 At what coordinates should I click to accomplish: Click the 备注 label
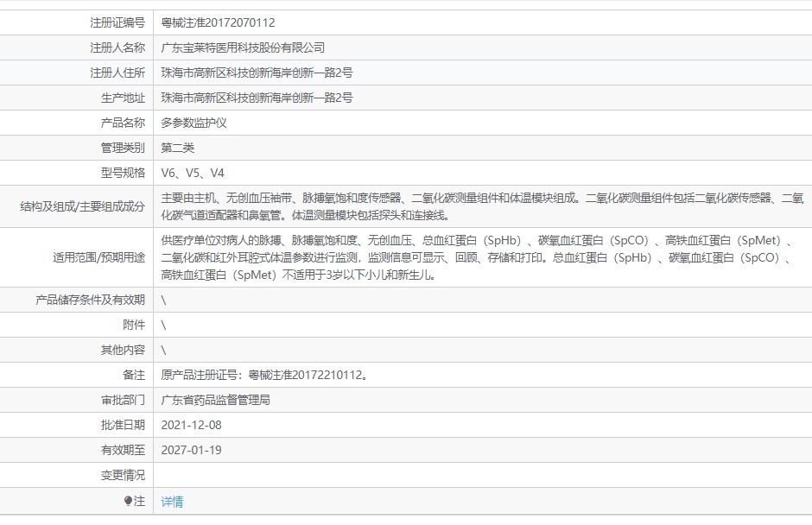pos(134,375)
